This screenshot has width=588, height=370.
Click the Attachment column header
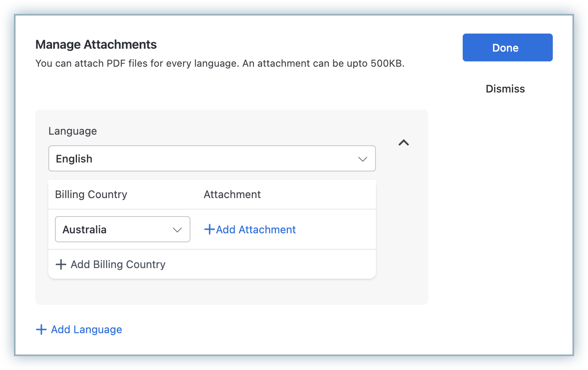232,194
